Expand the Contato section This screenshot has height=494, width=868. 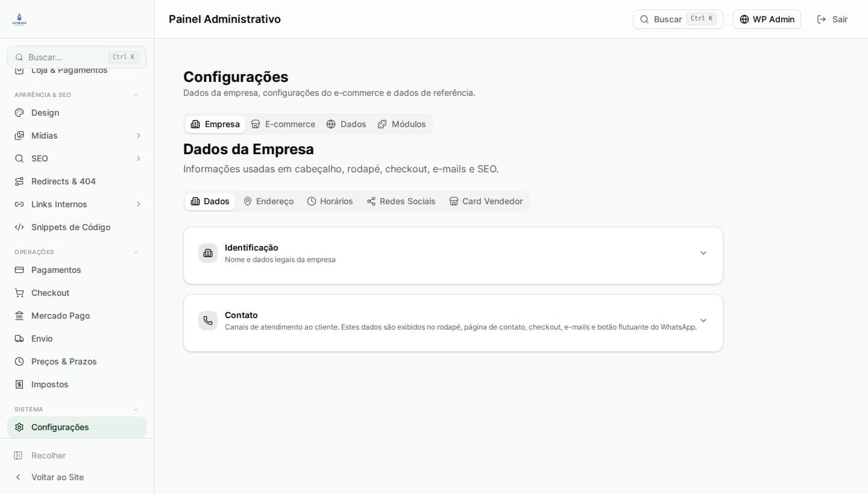[453, 320]
